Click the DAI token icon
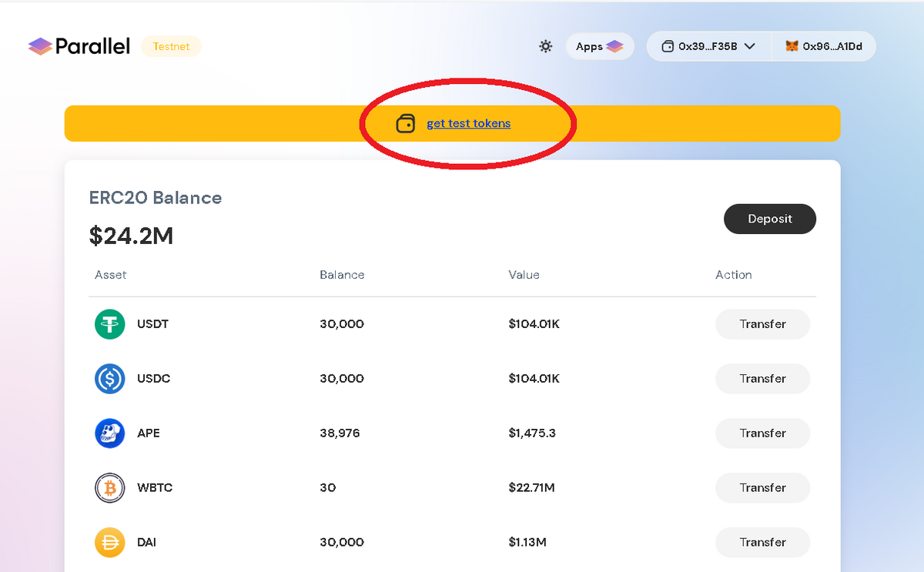Image resolution: width=924 pixels, height=572 pixels. (x=110, y=543)
